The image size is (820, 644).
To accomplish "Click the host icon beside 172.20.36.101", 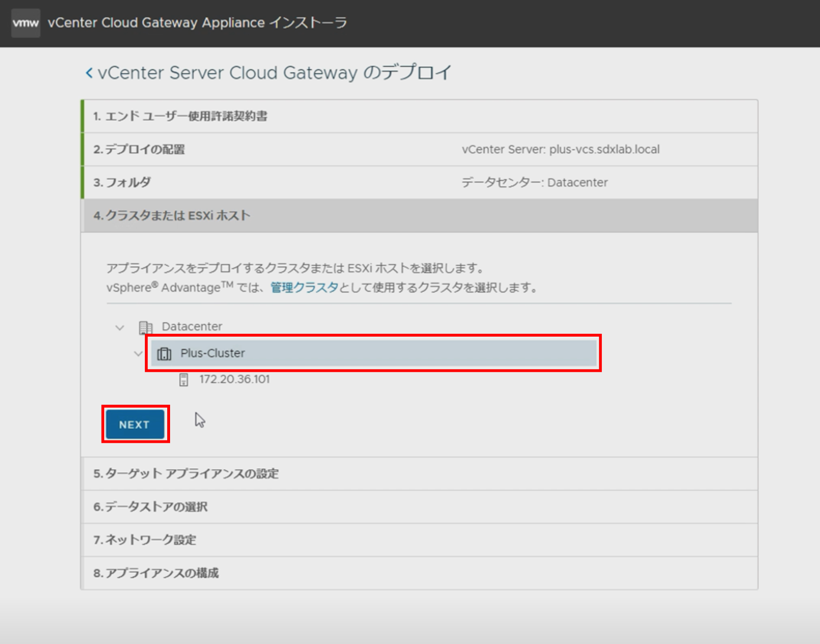I will point(183,379).
